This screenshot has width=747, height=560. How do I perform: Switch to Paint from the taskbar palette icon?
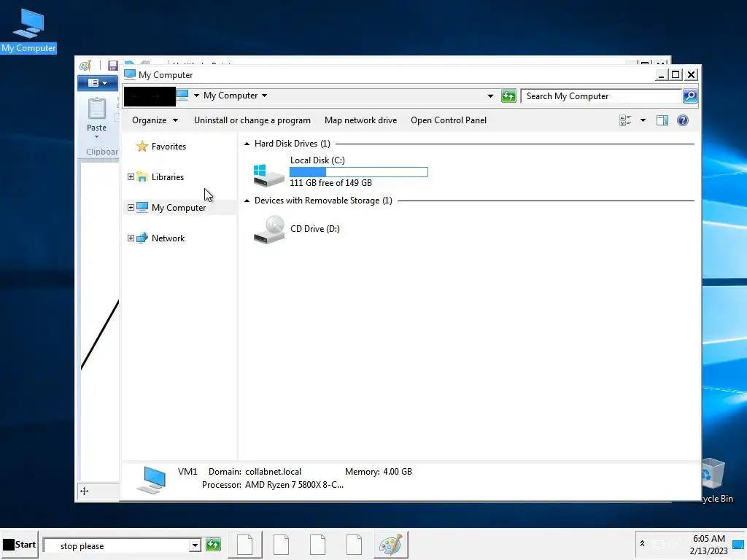click(391, 544)
